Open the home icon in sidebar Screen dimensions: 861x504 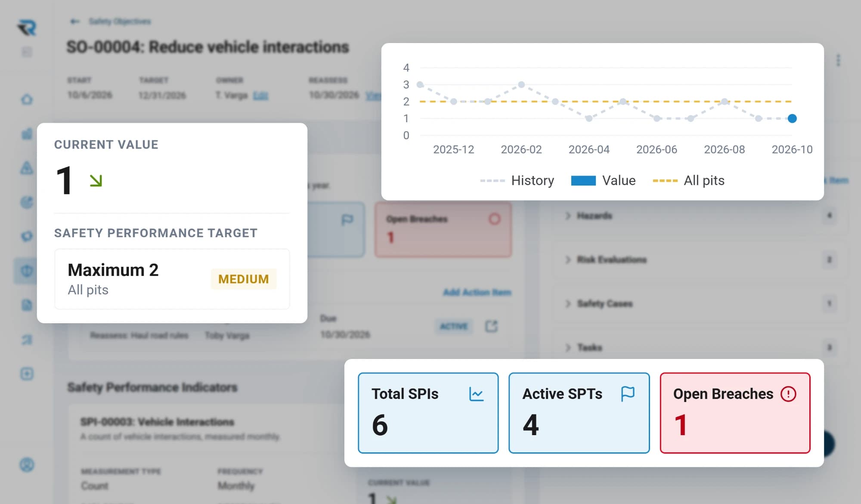click(27, 99)
